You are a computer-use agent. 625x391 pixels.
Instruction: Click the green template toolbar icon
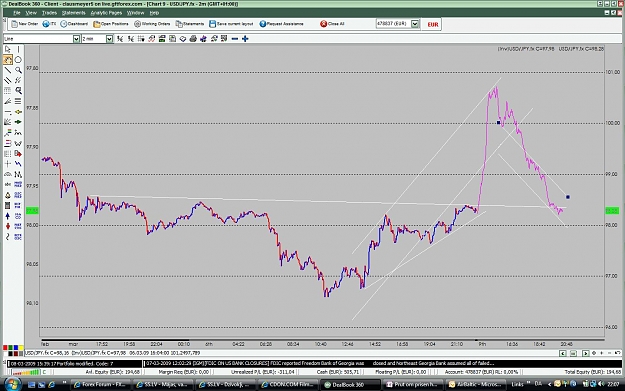pyautogui.click(x=162, y=39)
